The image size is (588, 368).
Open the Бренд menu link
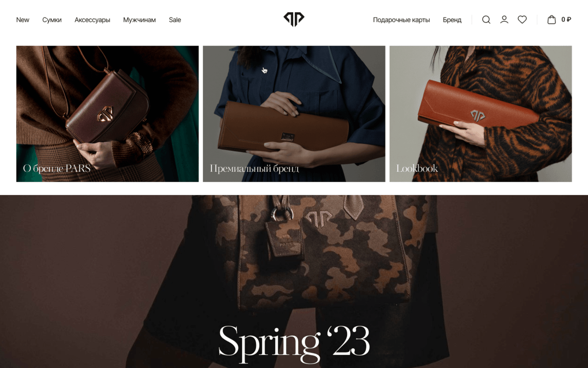(x=452, y=20)
